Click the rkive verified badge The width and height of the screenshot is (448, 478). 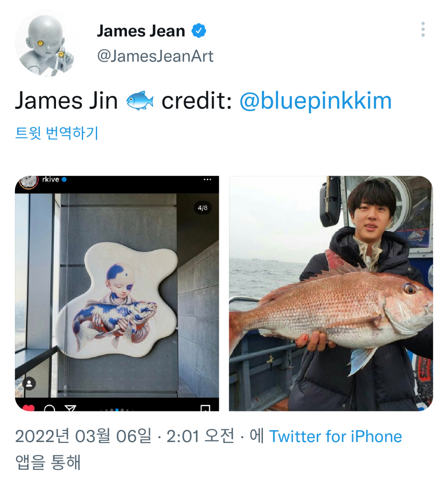64,179
